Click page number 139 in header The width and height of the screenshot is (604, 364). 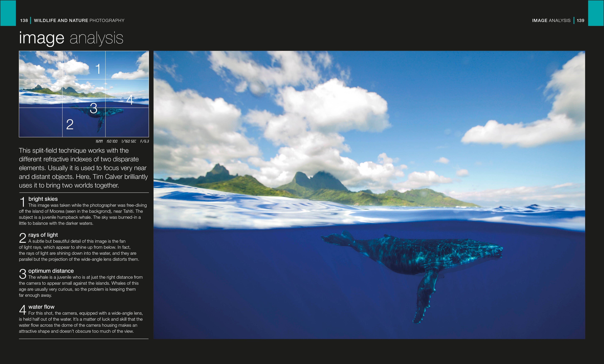(580, 21)
